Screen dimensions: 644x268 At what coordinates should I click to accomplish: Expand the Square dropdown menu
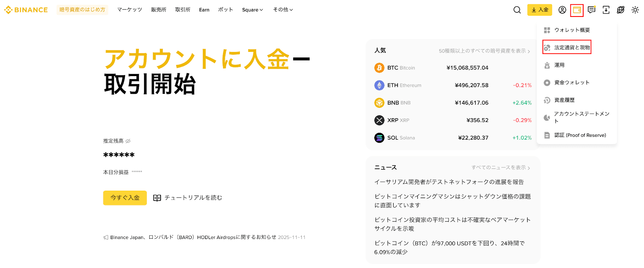[x=252, y=10]
